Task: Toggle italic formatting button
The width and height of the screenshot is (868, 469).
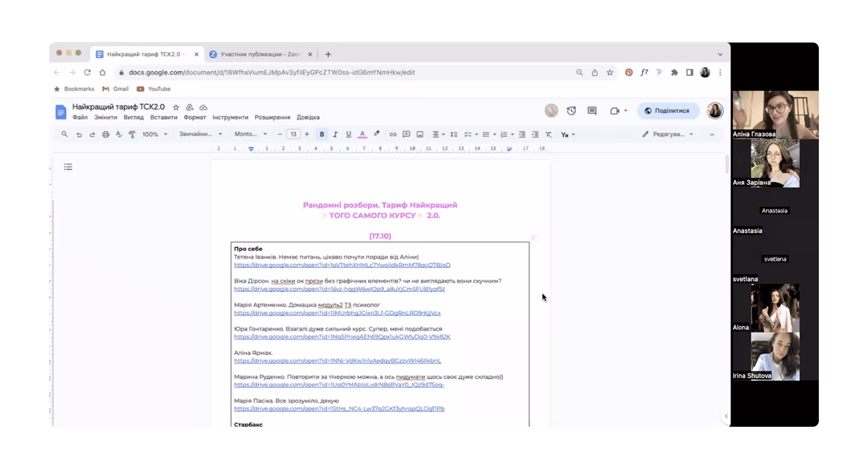Action: click(335, 135)
